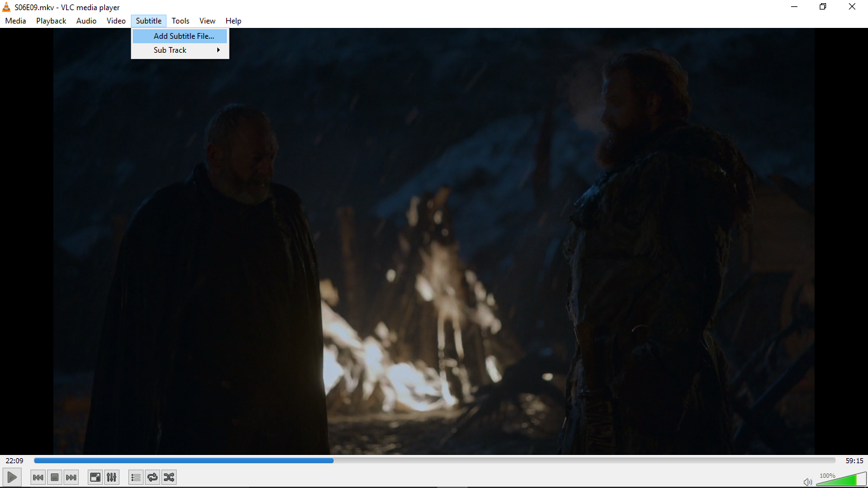Skip to next media track
868x488 pixels.
click(x=71, y=477)
